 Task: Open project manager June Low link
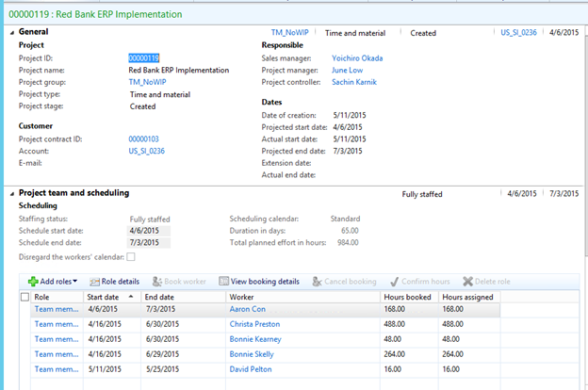click(x=347, y=70)
